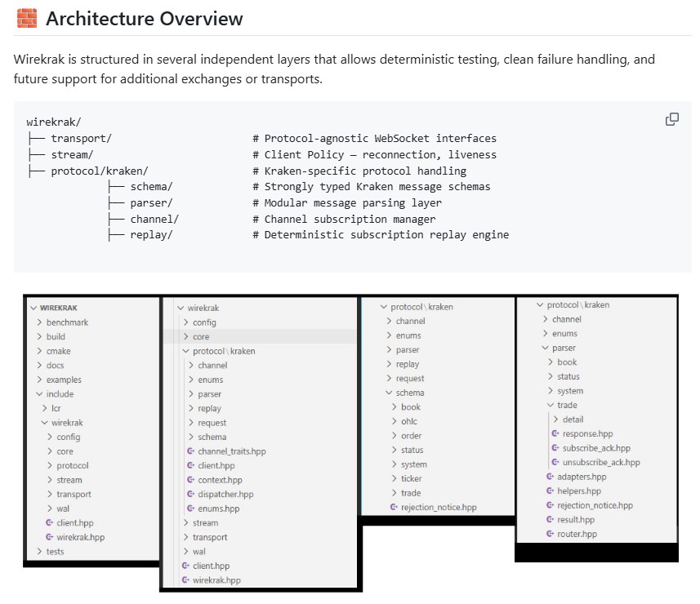Viewport: 700px width, 604px height.
Task: Expand the lcr folder chevron
Action: 45,408
